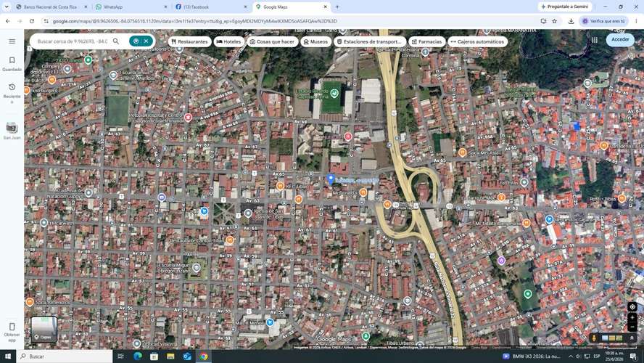Go back in browser history

coord(8,21)
